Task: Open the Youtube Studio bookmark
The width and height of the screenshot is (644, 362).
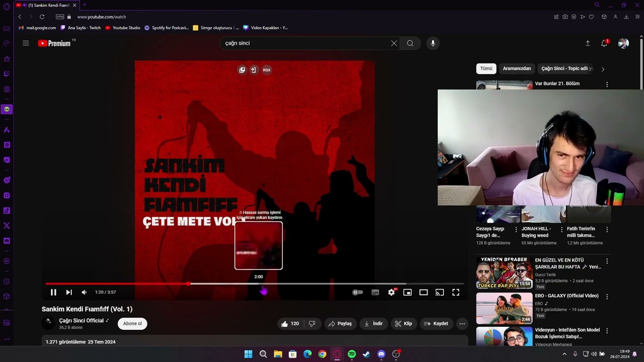Action: click(x=123, y=28)
